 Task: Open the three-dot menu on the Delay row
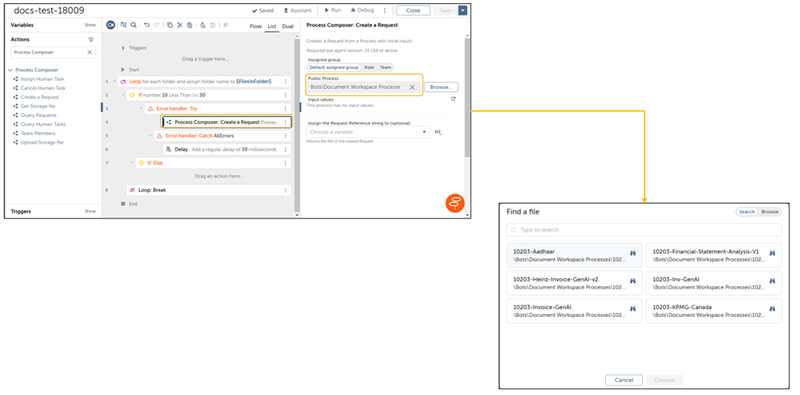285,150
